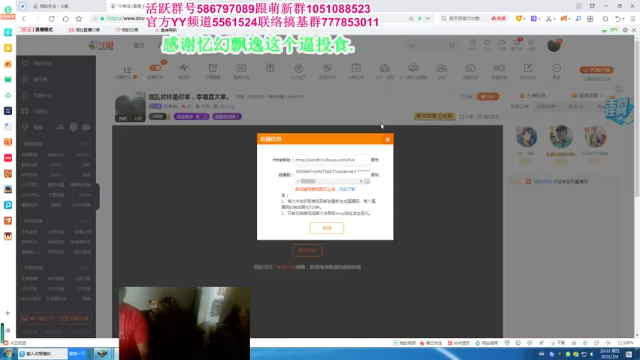640x360 pixels.
Task: Toggle the orange live-stream switch
Action: coord(155,68)
